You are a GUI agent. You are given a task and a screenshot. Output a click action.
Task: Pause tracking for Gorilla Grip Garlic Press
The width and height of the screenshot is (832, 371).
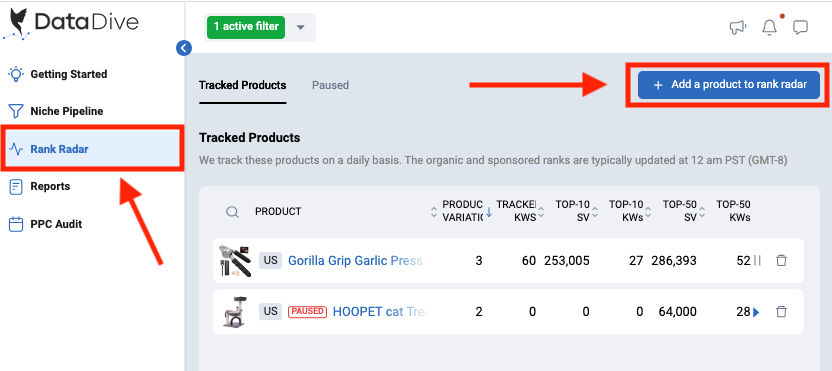click(x=757, y=261)
